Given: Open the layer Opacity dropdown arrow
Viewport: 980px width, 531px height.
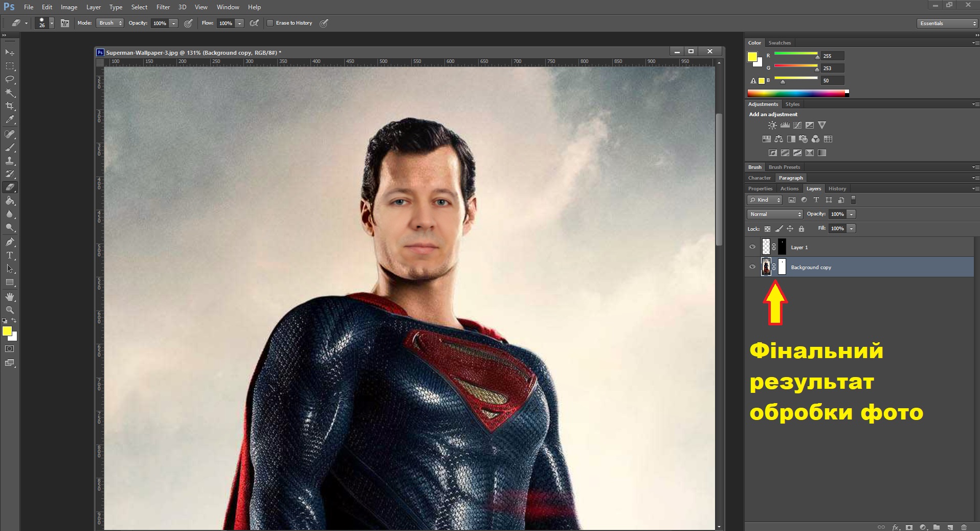Looking at the screenshot, I should [852, 214].
